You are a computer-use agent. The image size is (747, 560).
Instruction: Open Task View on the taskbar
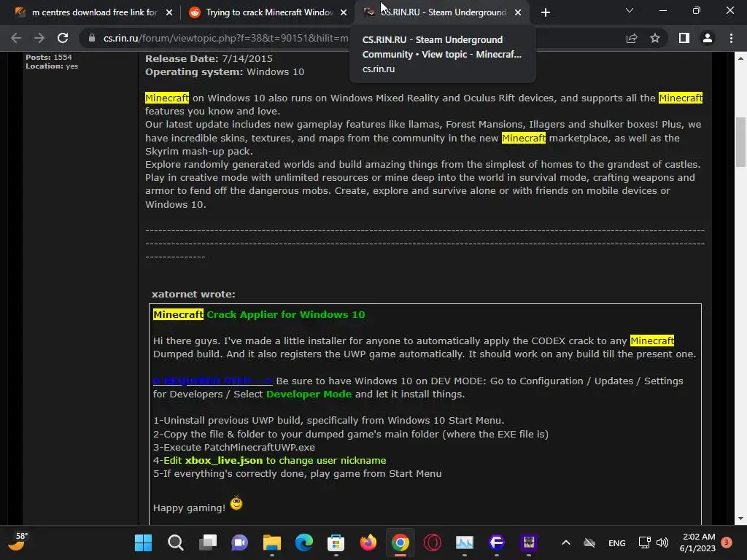208,542
